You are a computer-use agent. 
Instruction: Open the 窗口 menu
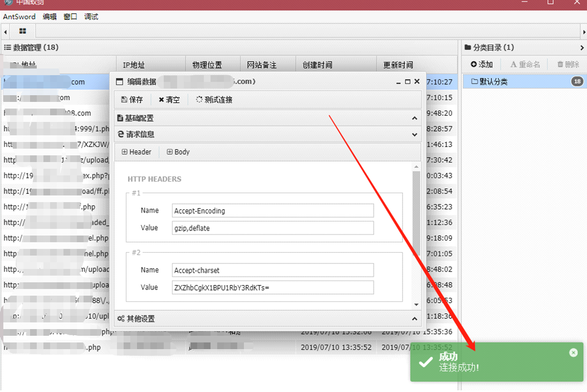(x=70, y=17)
